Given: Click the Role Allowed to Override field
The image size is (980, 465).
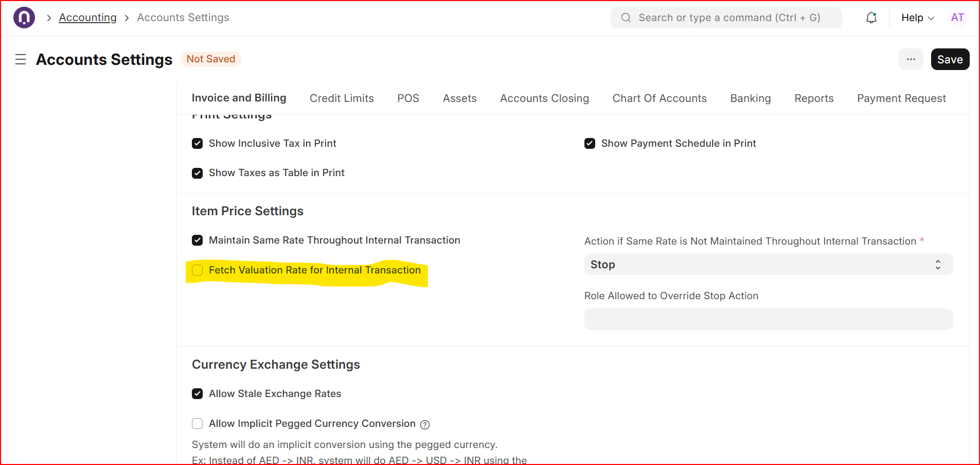Looking at the screenshot, I should 768,319.
